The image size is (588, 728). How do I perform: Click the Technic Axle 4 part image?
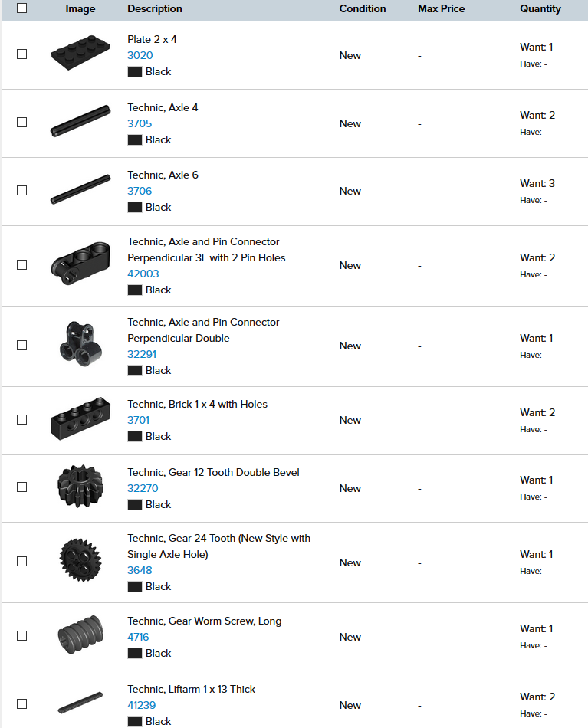(x=80, y=121)
